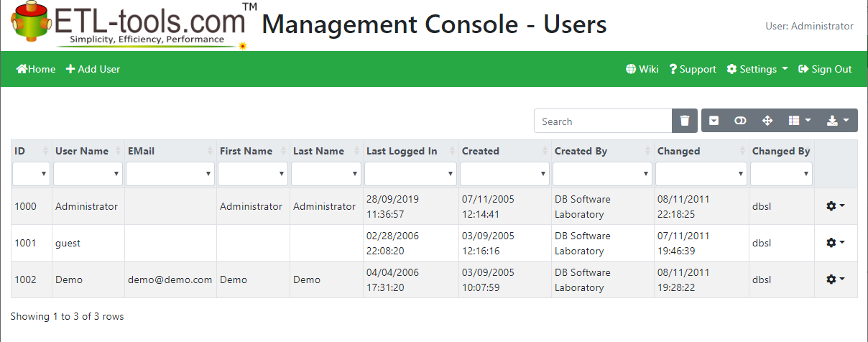Open the gear menu for guest row
Image resolution: width=868 pixels, height=342 pixels.
point(835,243)
